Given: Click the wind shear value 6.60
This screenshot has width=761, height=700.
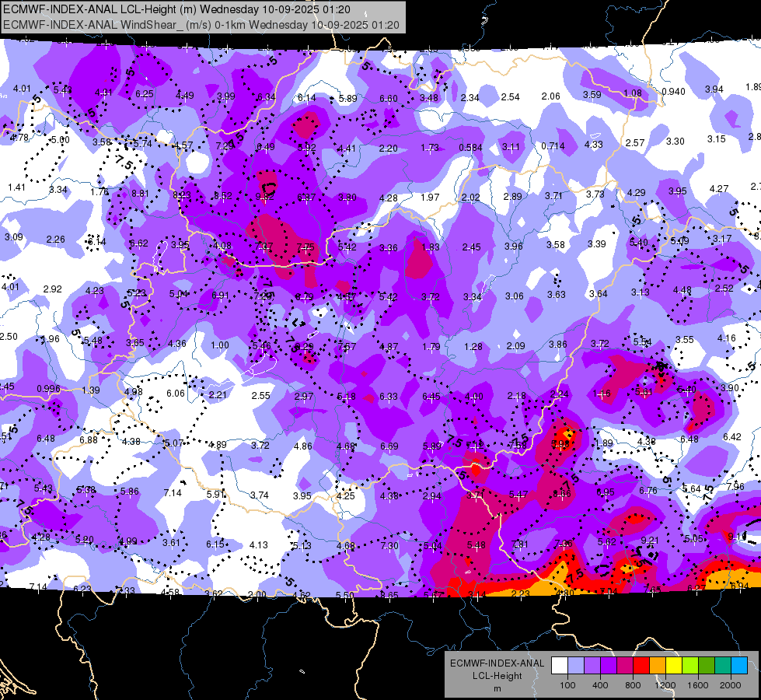Looking at the screenshot, I should coord(388,99).
